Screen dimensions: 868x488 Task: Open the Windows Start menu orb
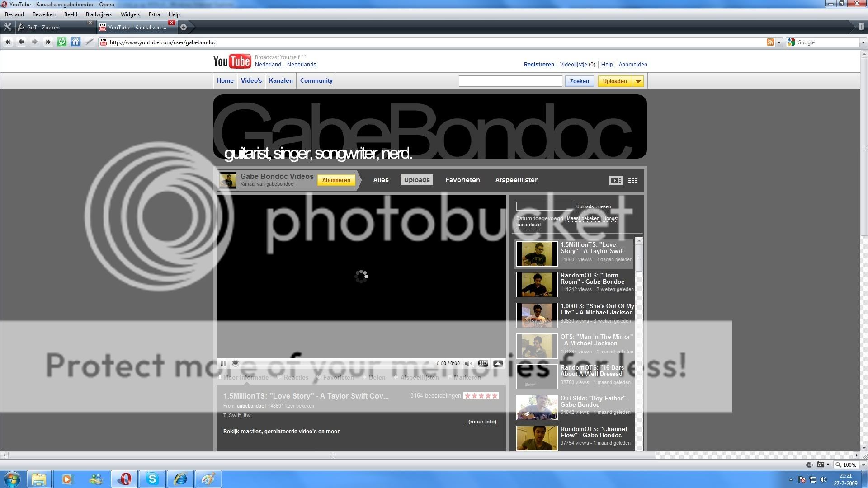click(12, 479)
